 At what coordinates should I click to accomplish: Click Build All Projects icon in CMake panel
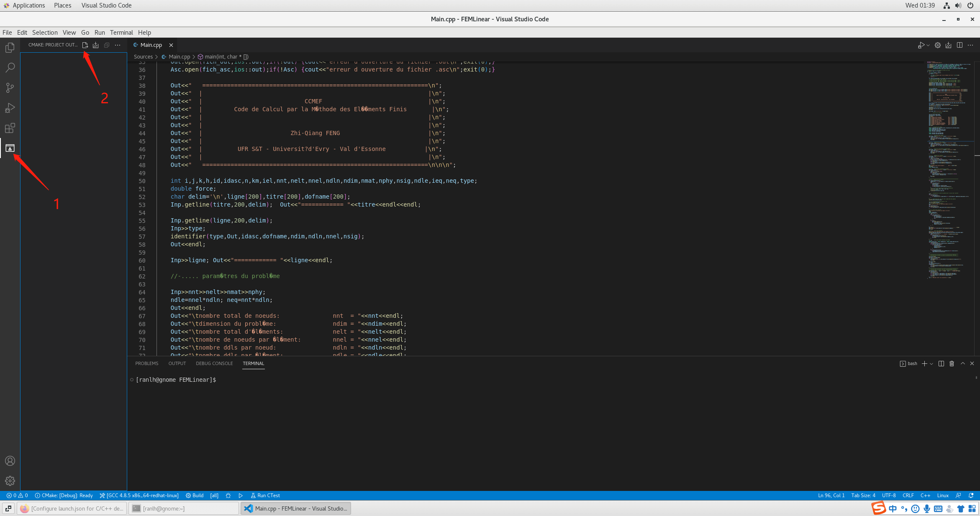[x=96, y=45]
